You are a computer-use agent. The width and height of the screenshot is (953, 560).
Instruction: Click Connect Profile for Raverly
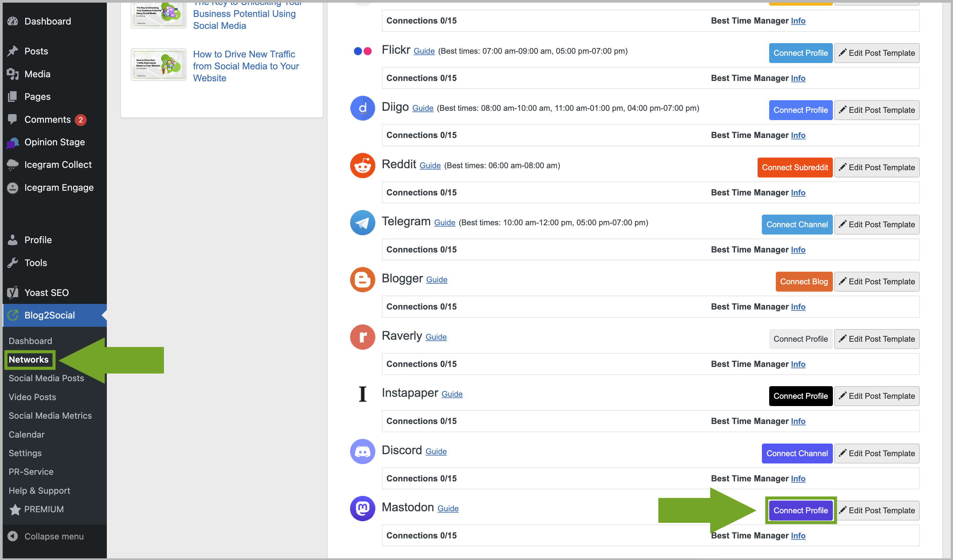pyautogui.click(x=801, y=339)
